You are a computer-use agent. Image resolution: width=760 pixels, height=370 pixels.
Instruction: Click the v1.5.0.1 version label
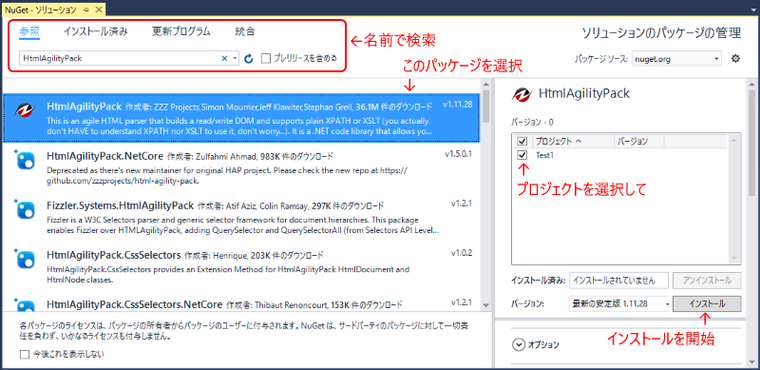(x=459, y=154)
